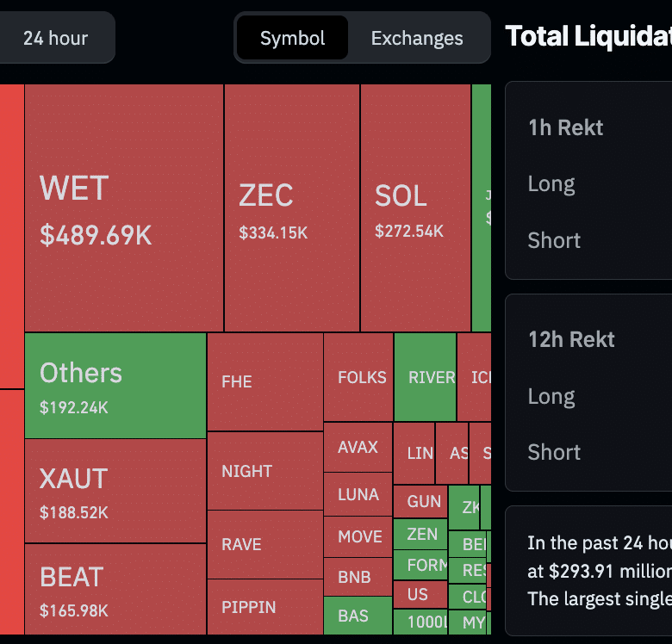Click the green RIVER tile

[x=425, y=377]
